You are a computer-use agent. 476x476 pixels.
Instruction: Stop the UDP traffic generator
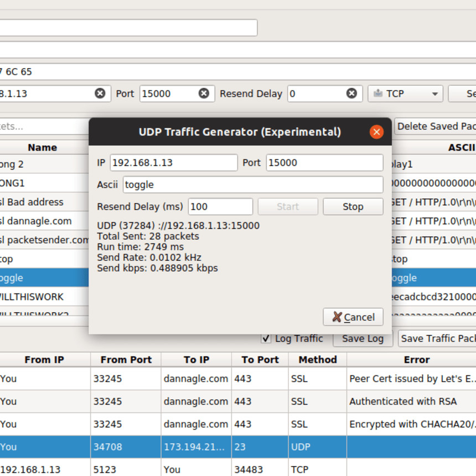point(353,207)
